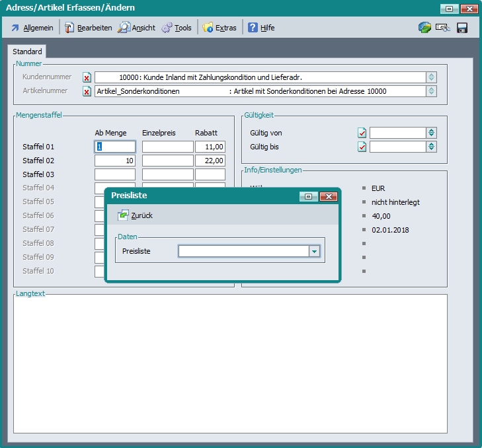Screen dimensions: 482x448
Task: Open the Bearbeiten menu
Action: click(88, 28)
